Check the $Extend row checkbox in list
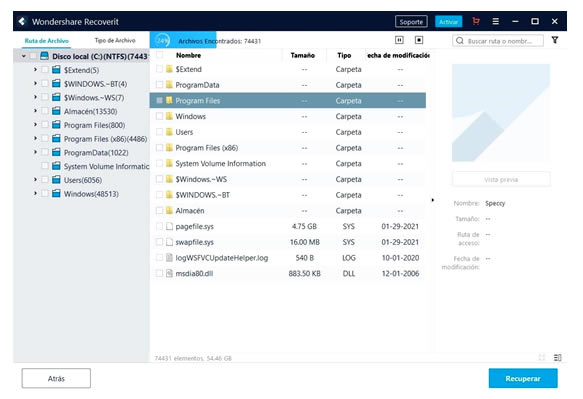Image resolution: width=583 pixels, height=399 pixels. coord(159,69)
